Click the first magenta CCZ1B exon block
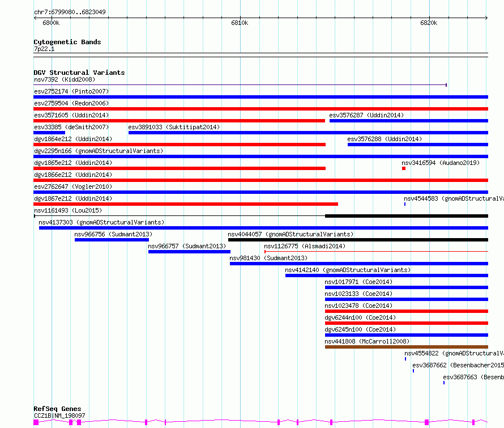This screenshot has width=504, height=428. click(36, 422)
